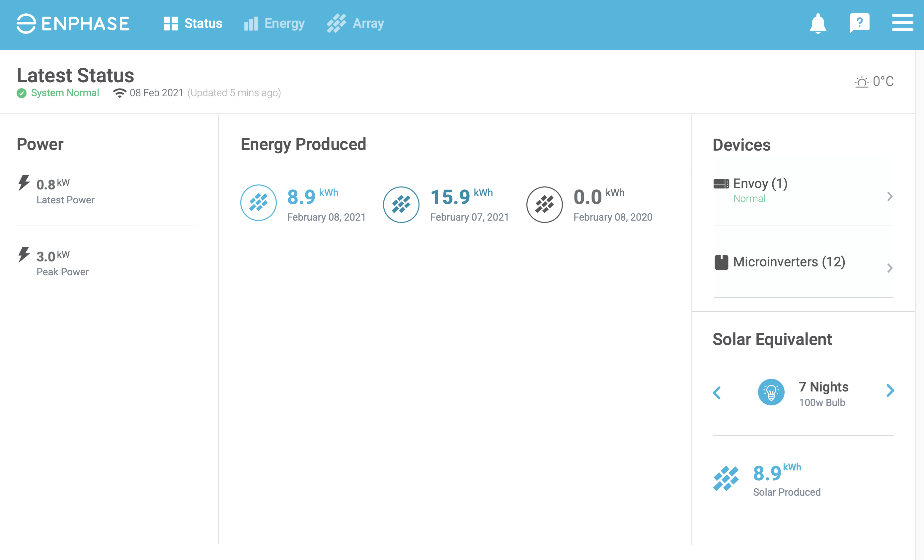
Task: Click the solar icon for February 08, 2020
Action: (x=545, y=205)
